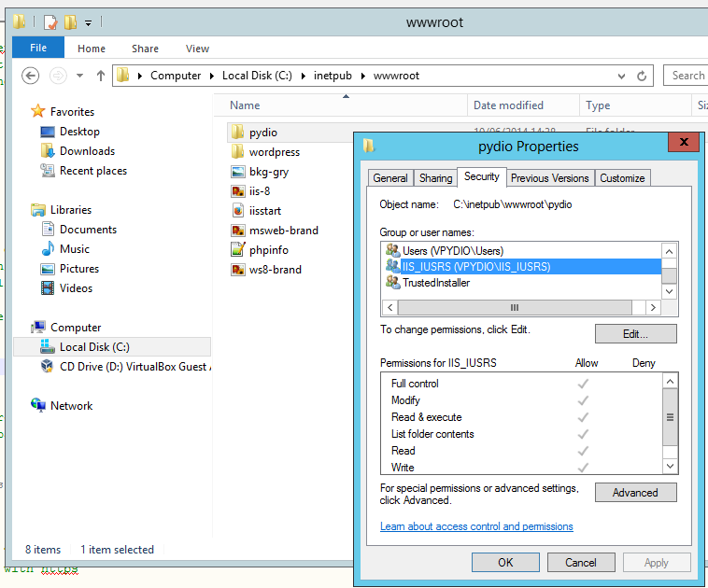This screenshot has width=708, height=588.
Task: Open the address bar history dropdown
Action: coord(622,76)
